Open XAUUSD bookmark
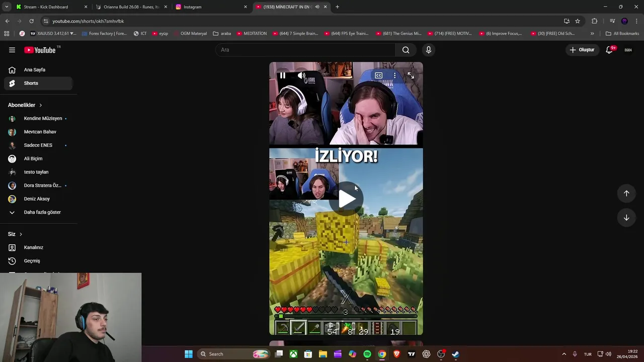644x362 pixels. [x=53, y=34]
